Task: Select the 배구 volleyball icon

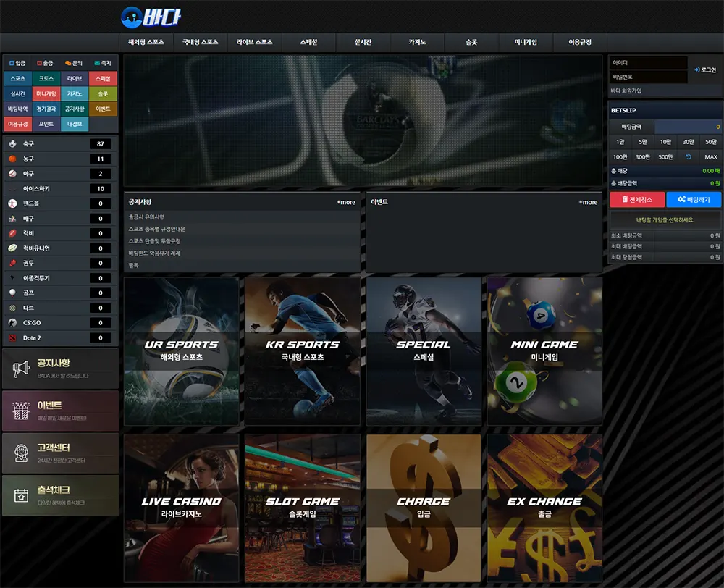Action: click(x=12, y=219)
